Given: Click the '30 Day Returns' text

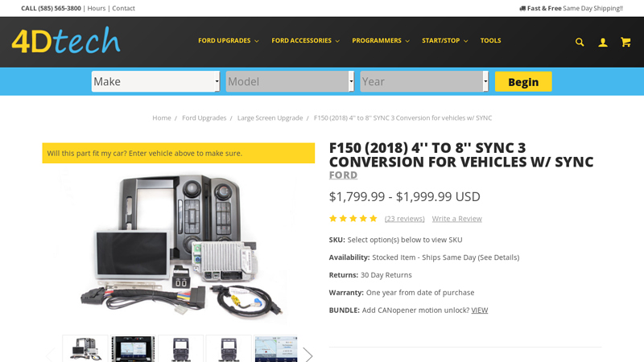Looking at the screenshot, I should 386,275.
